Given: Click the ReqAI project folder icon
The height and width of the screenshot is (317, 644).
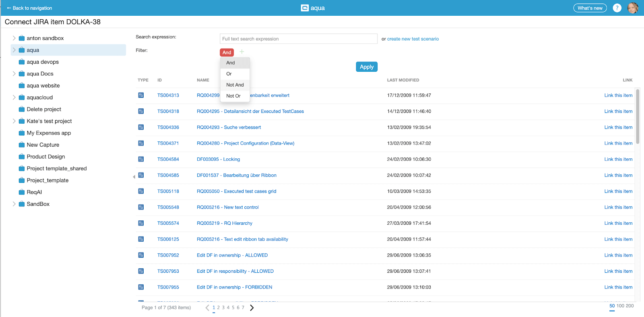Looking at the screenshot, I should 22,192.
